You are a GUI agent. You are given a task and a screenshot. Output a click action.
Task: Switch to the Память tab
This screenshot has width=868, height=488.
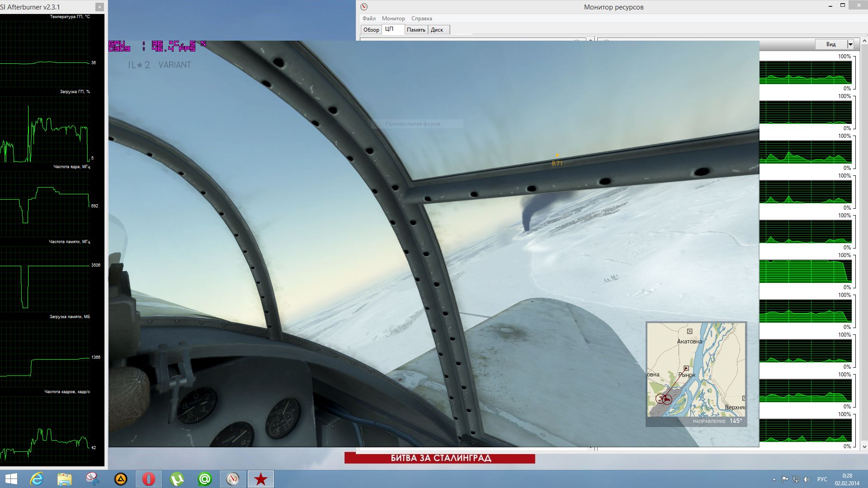416,30
